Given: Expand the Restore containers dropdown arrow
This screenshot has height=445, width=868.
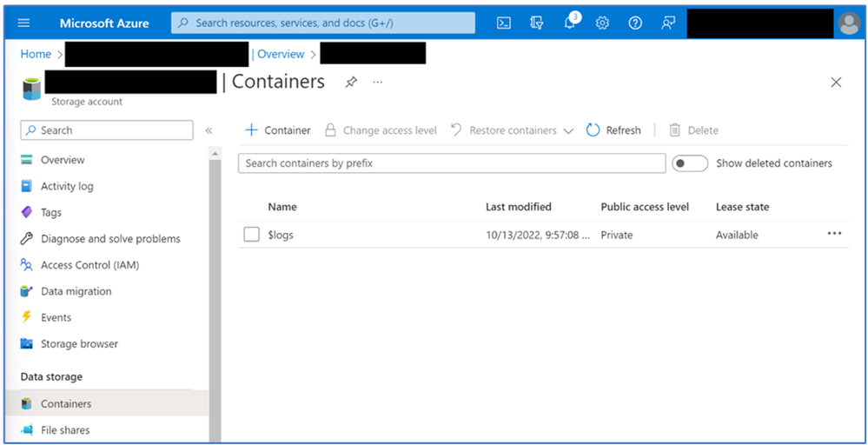Looking at the screenshot, I should [x=568, y=131].
